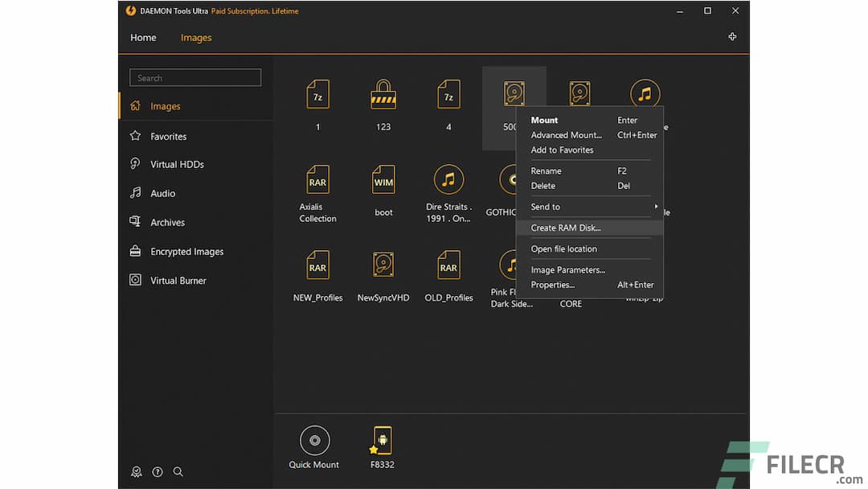Click Open file location menu entry
Viewport: 868px width, 489px height.
click(x=563, y=249)
